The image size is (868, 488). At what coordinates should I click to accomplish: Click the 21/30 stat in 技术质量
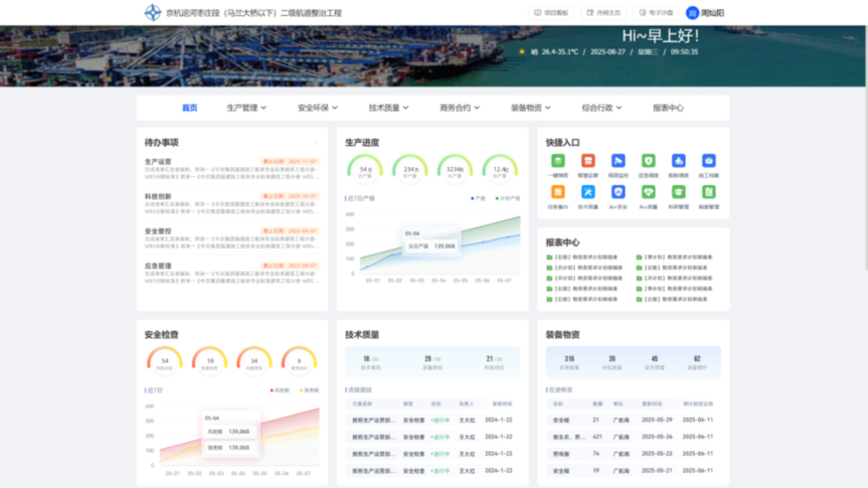(x=494, y=363)
